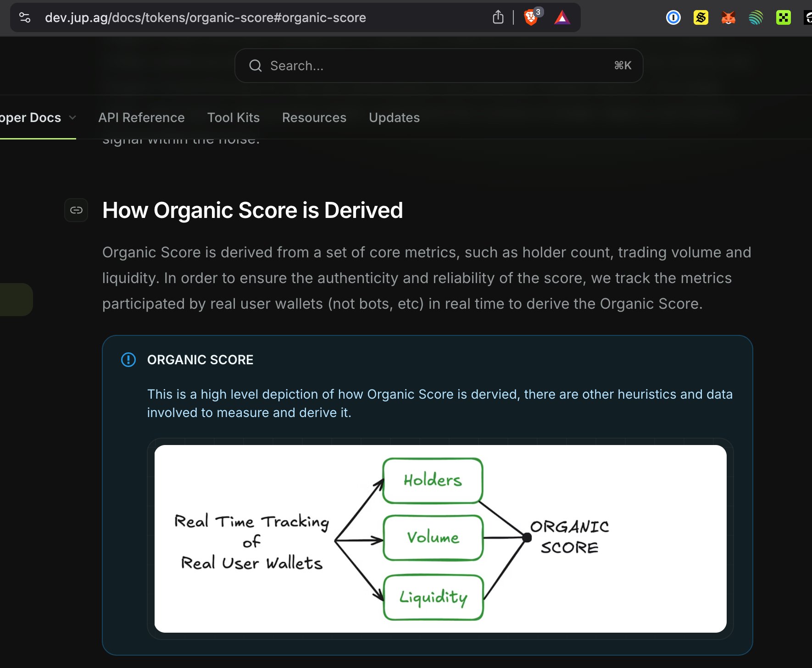Open the green pixel-pattern extension icon
The image size is (812, 668).
(783, 18)
